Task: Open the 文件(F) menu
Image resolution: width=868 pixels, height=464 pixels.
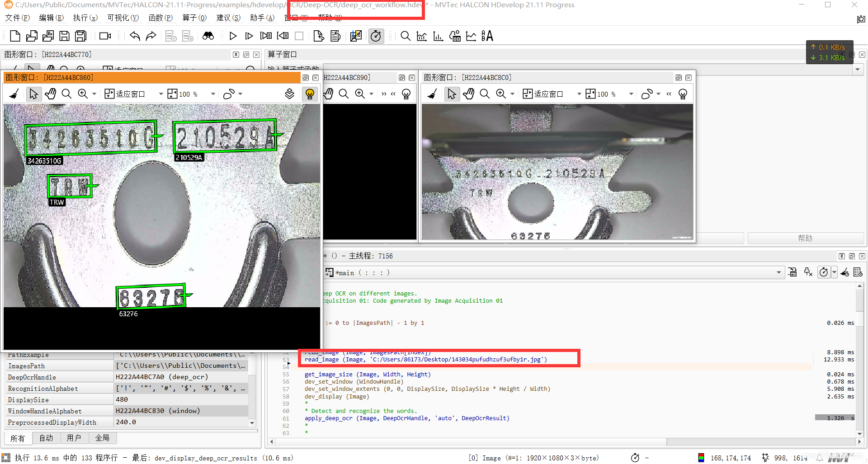Action: [18, 18]
